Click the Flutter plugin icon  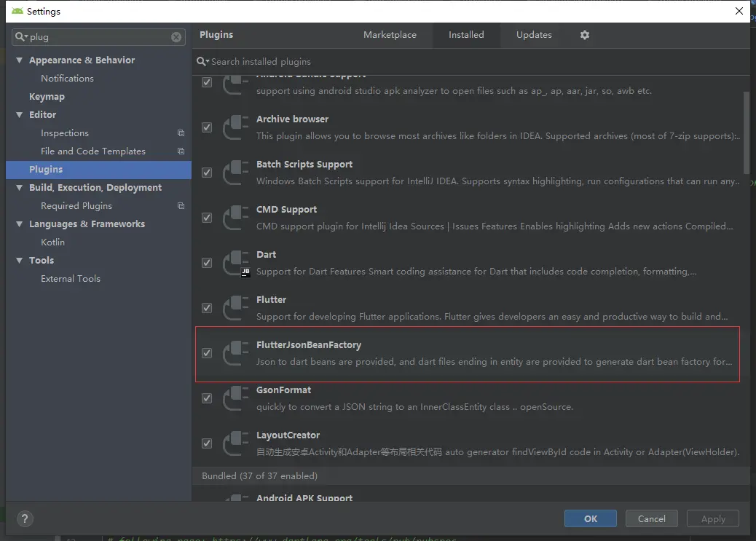pyautogui.click(x=236, y=308)
